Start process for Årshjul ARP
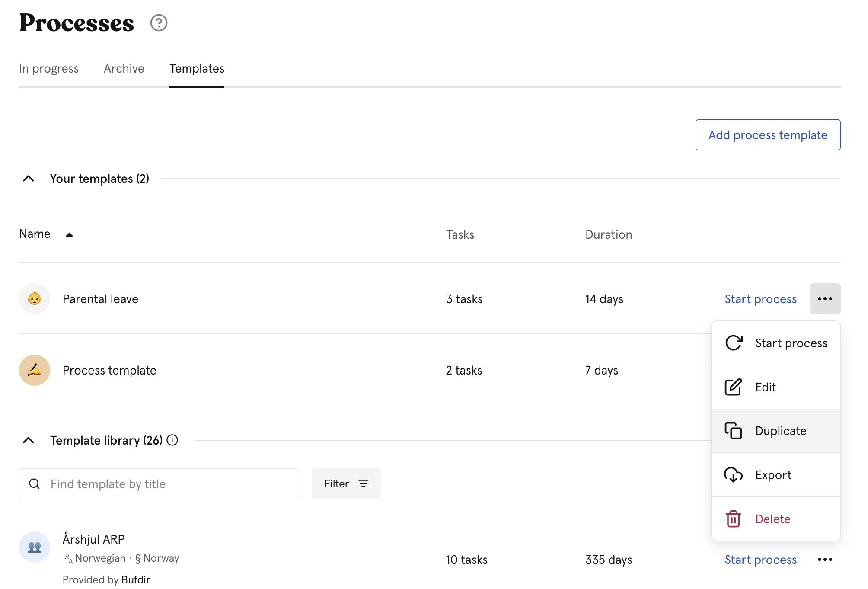Image resolution: width=868 pixels, height=589 pixels. tap(760, 560)
